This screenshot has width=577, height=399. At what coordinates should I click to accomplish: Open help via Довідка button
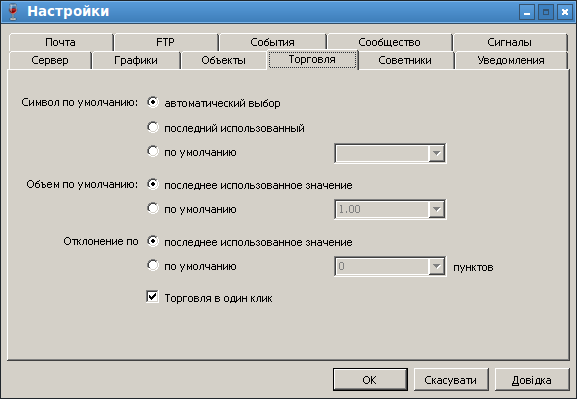pos(532,379)
